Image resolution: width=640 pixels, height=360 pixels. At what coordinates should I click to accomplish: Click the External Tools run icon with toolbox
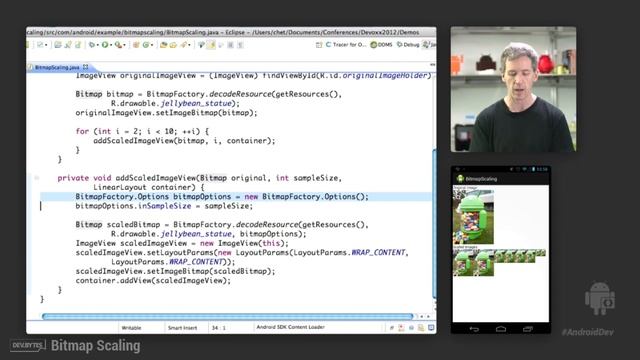119,45
